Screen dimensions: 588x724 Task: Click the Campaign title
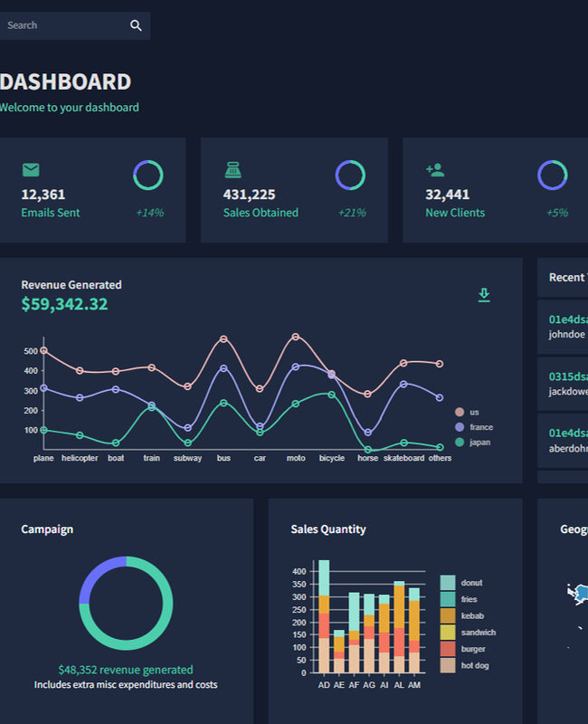coord(47,529)
